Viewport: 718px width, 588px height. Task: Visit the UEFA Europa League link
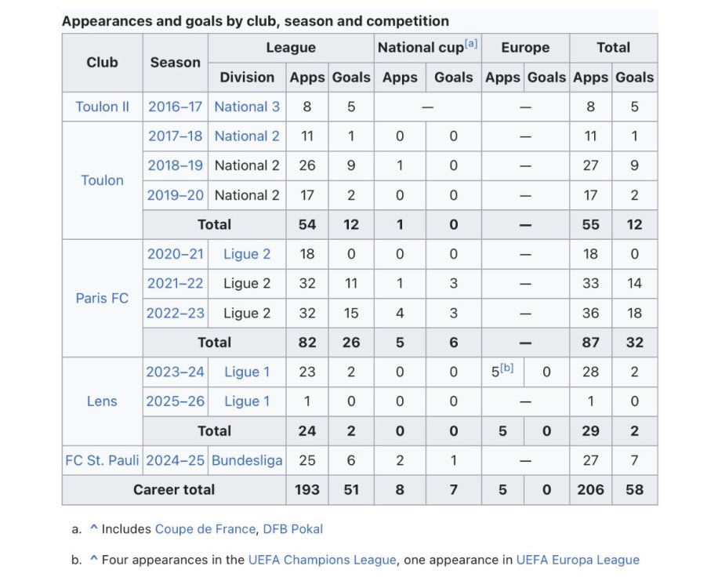pos(578,560)
